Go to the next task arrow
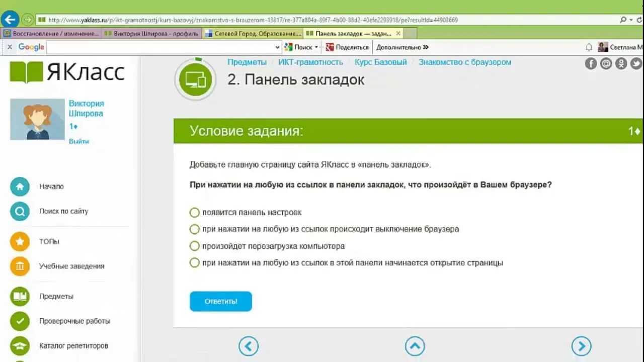The image size is (644, 362). click(x=582, y=346)
